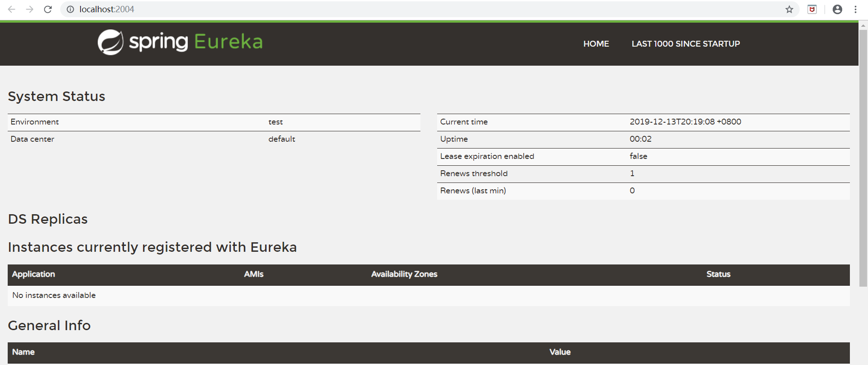Select the Current time label
This screenshot has height=365, width=868.
pyautogui.click(x=464, y=122)
